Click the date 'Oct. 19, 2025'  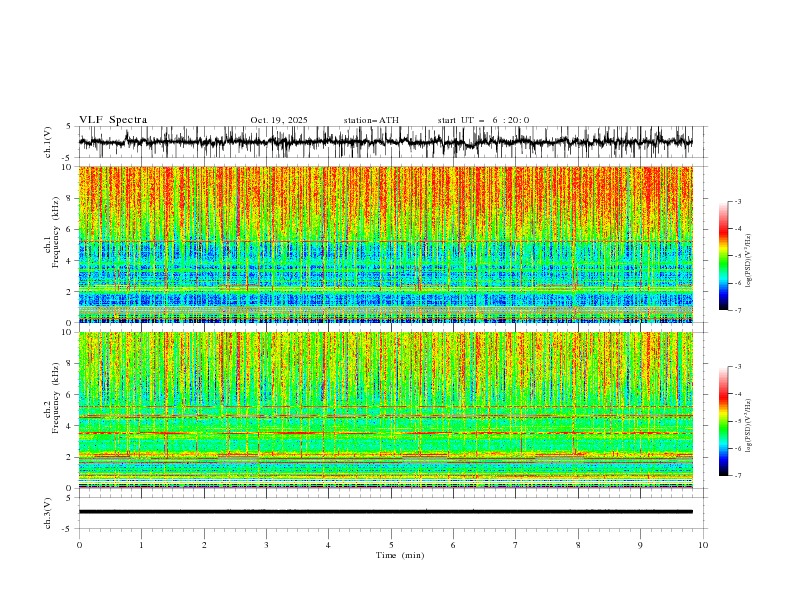click(x=279, y=120)
